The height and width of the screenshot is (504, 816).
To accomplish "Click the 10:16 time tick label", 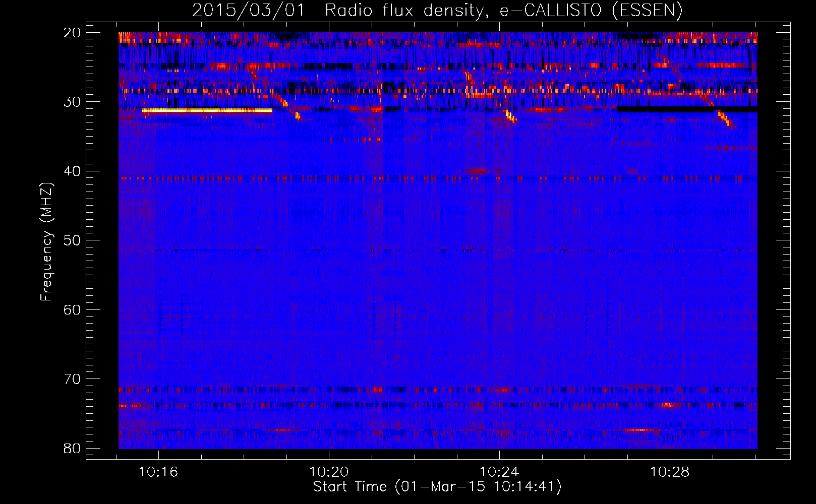I will pyautogui.click(x=158, y=472).
